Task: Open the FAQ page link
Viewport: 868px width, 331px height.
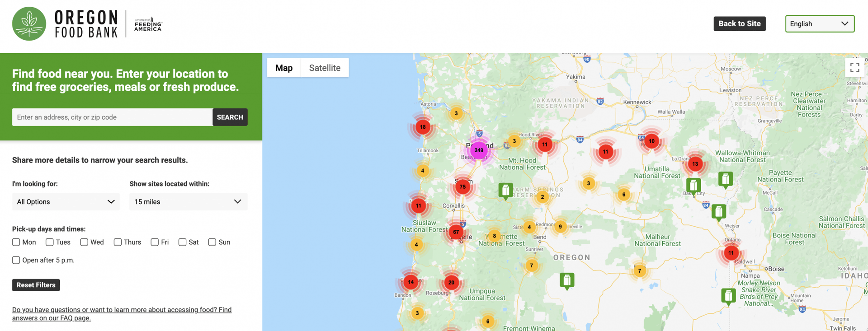Action: click(122, 314)
